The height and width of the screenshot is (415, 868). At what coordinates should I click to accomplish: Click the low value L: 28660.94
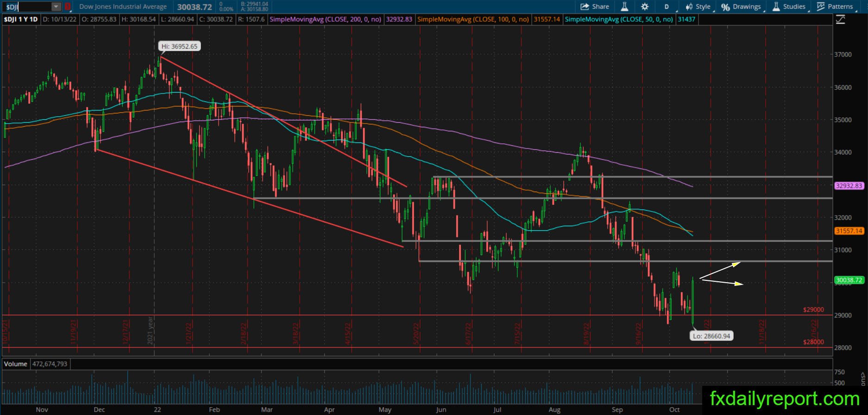click(x=177, y=19)
